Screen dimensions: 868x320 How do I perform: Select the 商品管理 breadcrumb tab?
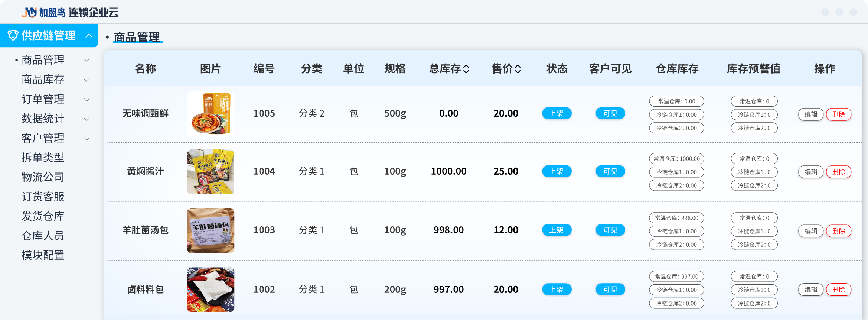[x=137, y=37]
